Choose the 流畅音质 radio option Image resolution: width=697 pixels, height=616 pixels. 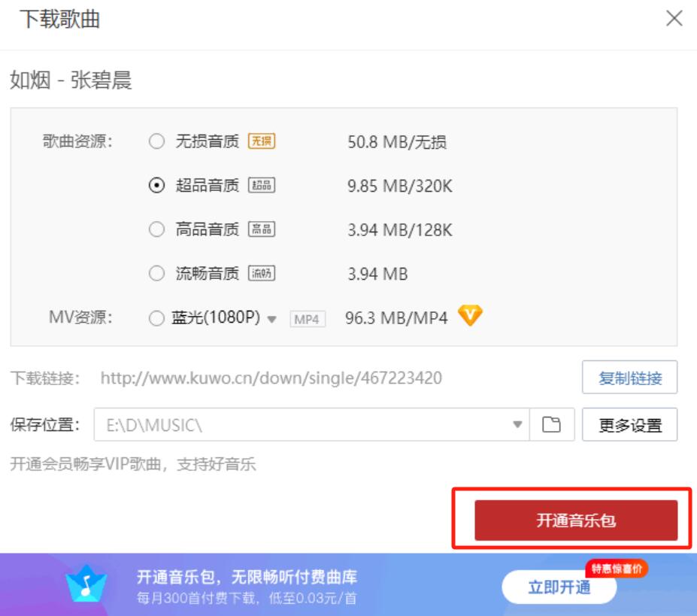coord(156,273)
